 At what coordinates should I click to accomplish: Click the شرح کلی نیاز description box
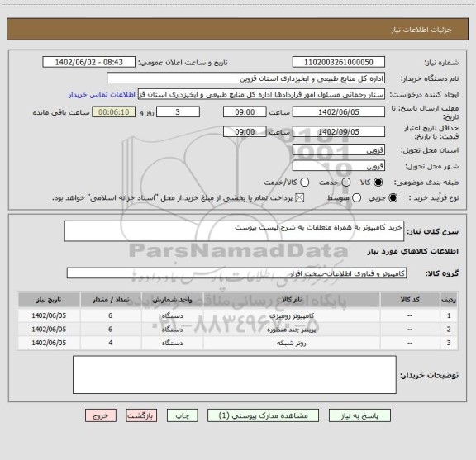(x=234, y=231)
